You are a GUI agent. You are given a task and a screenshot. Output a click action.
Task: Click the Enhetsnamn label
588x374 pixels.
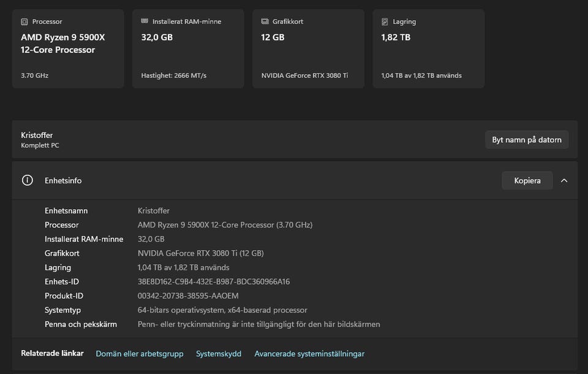(66, 211)
